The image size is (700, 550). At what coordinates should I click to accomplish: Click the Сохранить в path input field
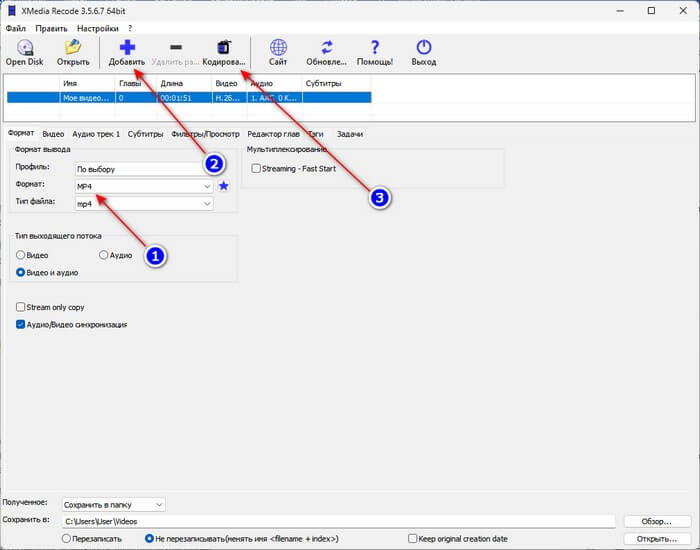point(337,521)
